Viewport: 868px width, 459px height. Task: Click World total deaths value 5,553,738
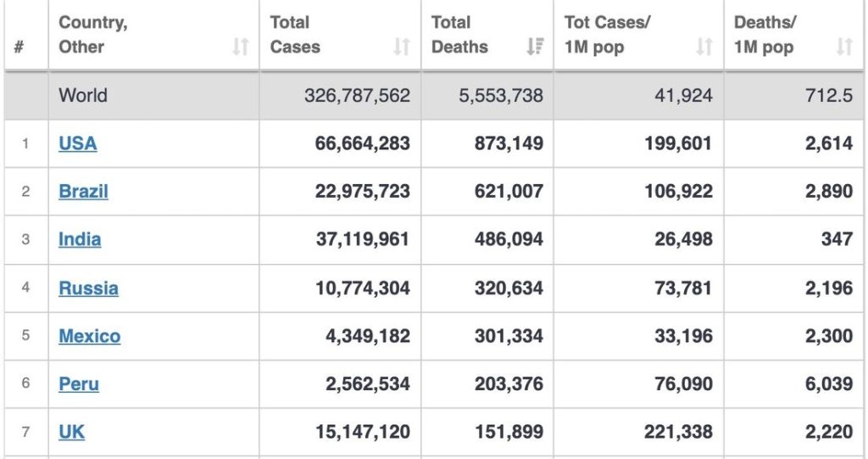(x=501, y=95)
